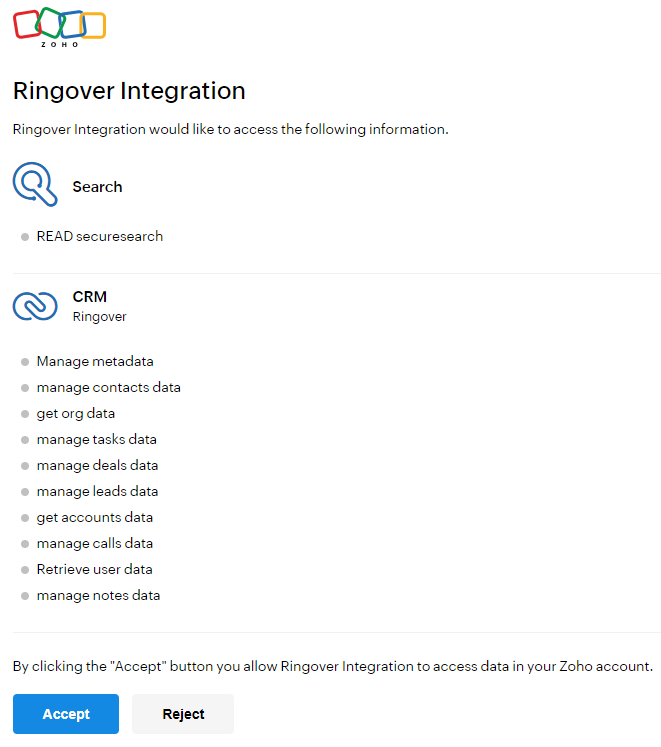Click the 'Manage metadata' permission

[95, 362]
